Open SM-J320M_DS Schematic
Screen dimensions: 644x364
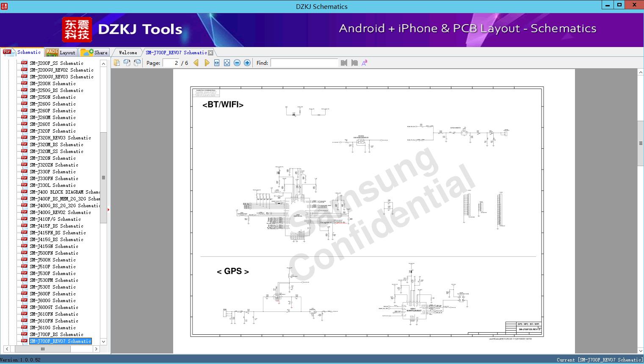(x=56, y=144)
